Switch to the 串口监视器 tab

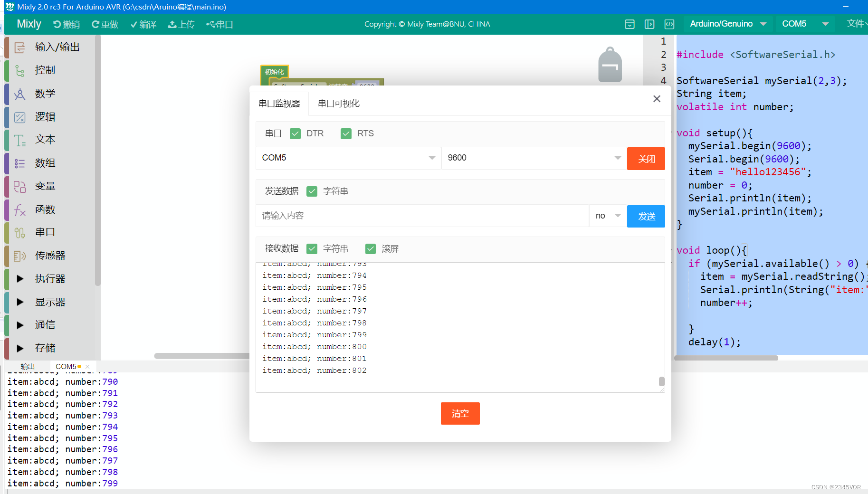pos(279,104)
